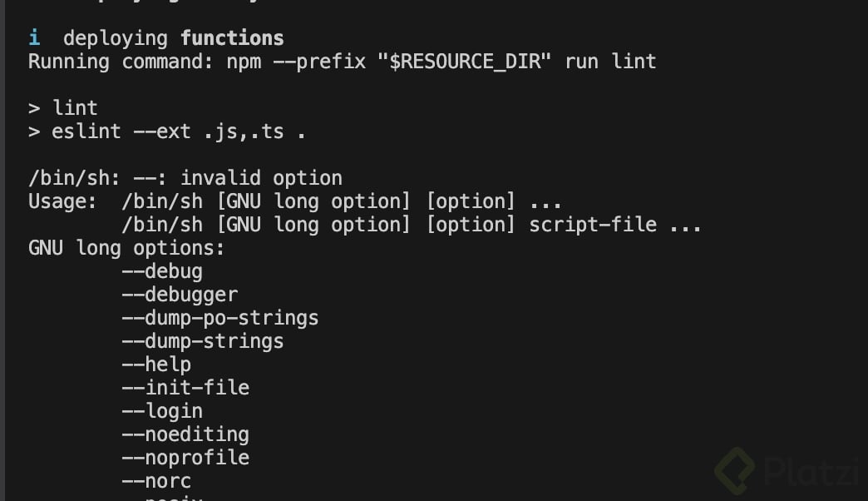Image resolution: width=868 pixels, height=501 pixels.
Task: Click the "invalid option" error message
Action: click(261, 178)
